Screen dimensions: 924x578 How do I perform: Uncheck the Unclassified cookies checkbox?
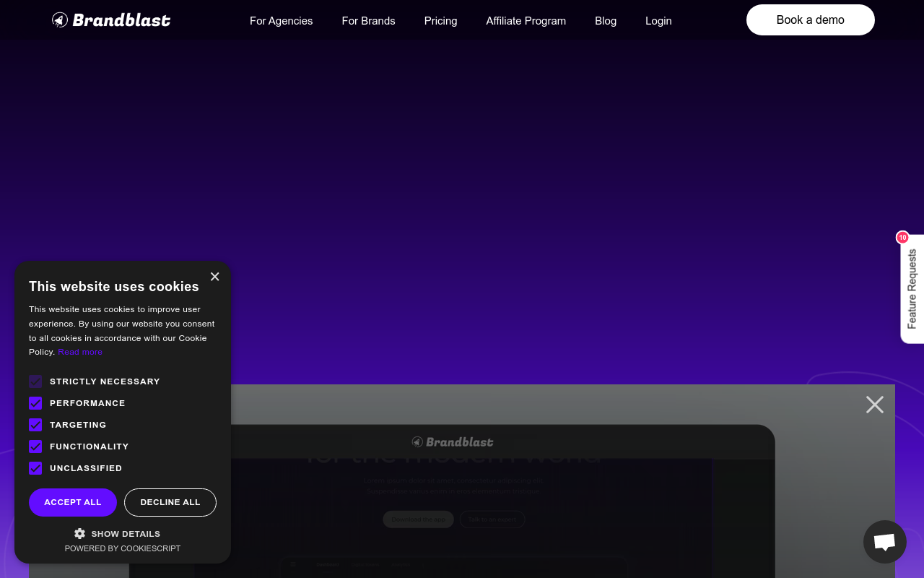tap(35, 468)
